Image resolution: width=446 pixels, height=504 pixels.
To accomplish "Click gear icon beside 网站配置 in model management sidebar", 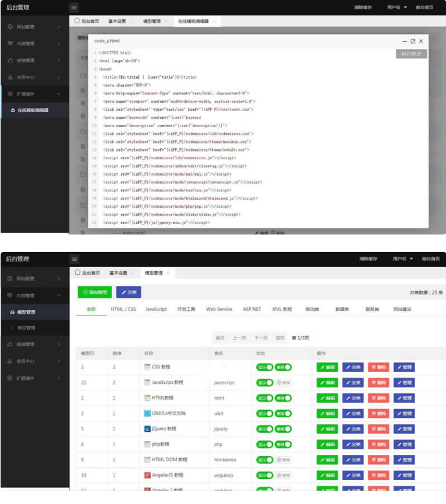I will pos(10,278).
